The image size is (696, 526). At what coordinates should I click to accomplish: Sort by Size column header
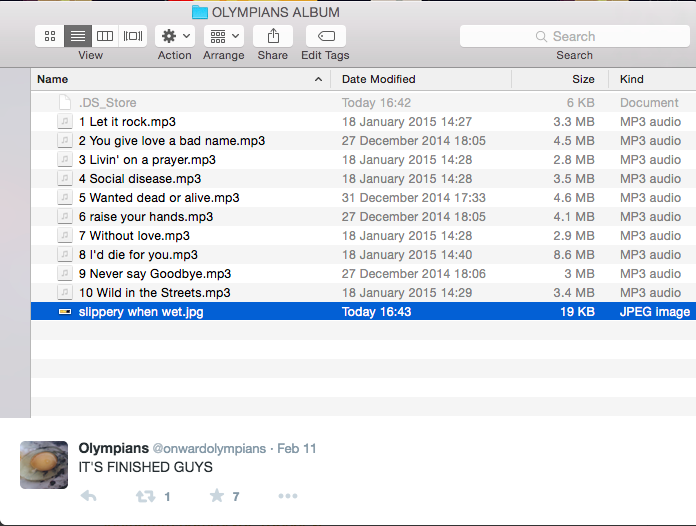[583, 79]
